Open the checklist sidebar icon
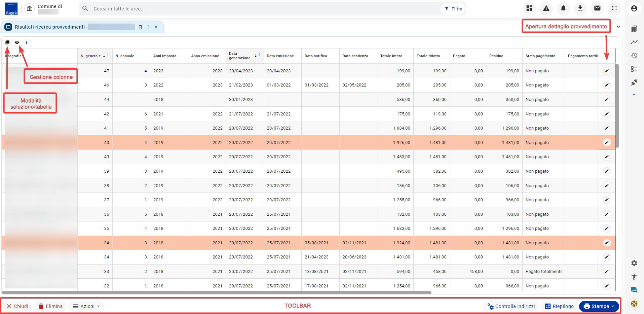 click(x=634, y=69)
